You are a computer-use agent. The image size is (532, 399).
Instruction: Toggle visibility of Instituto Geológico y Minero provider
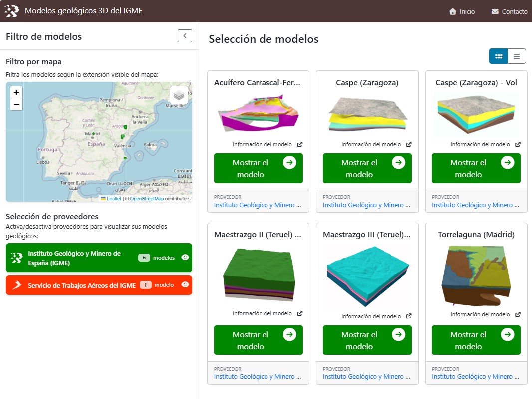(x=185, y=257)
